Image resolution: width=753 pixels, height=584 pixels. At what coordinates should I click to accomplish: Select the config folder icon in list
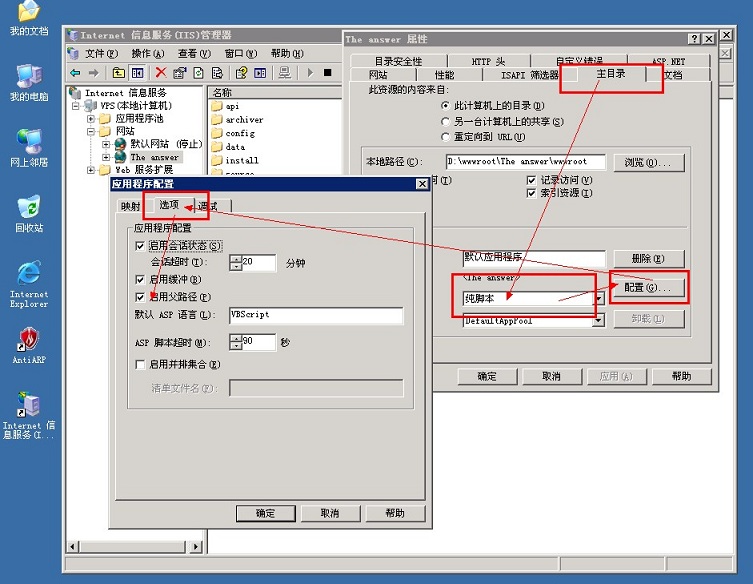[217, 133]
